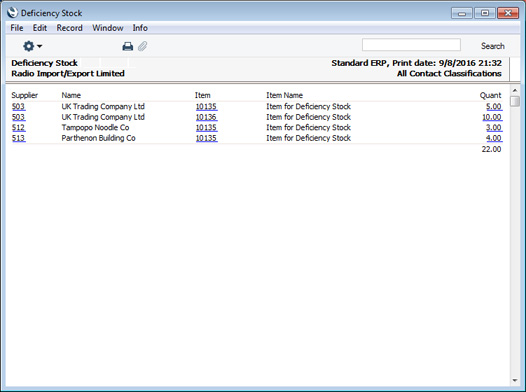Close the Deficiency Stock window

(x=508, y=13)
